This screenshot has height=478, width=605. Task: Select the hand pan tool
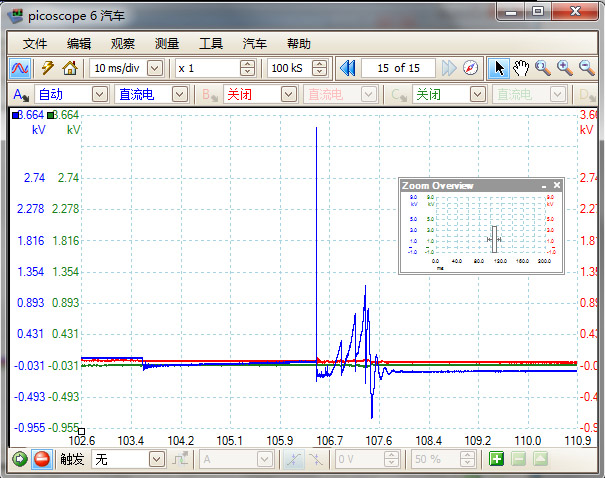pyautogui.click(x=521, y=68)
